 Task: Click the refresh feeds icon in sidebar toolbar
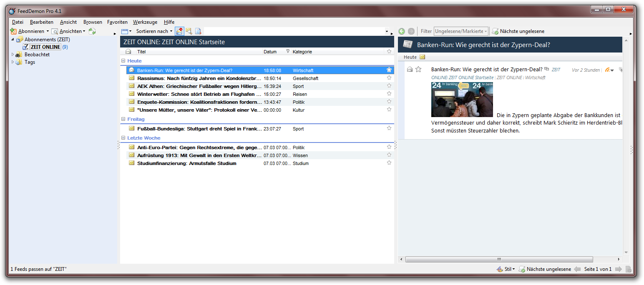[92, 31]
